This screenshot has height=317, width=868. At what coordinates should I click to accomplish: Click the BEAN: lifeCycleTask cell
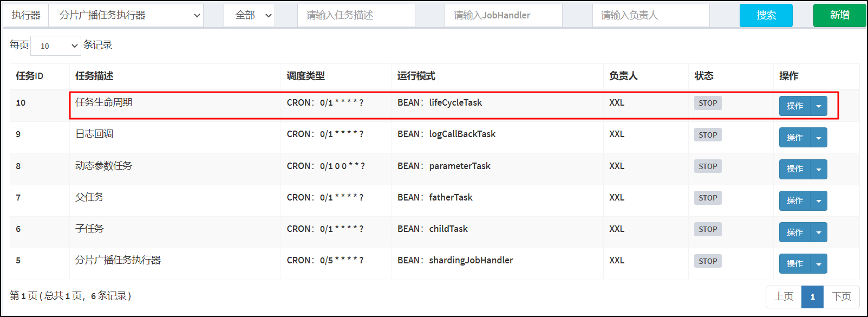pos(440,102)
